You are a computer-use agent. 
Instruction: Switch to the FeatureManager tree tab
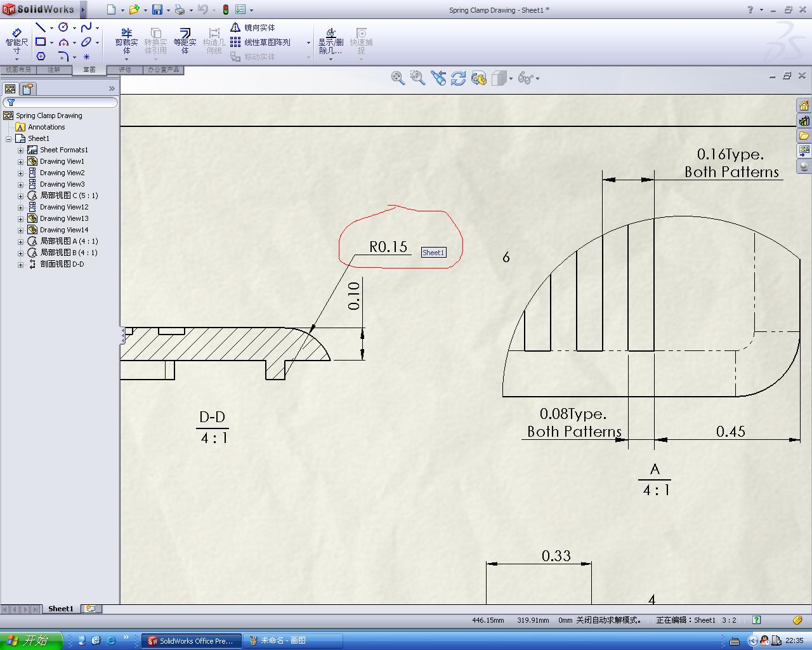(x=10, y=89)
